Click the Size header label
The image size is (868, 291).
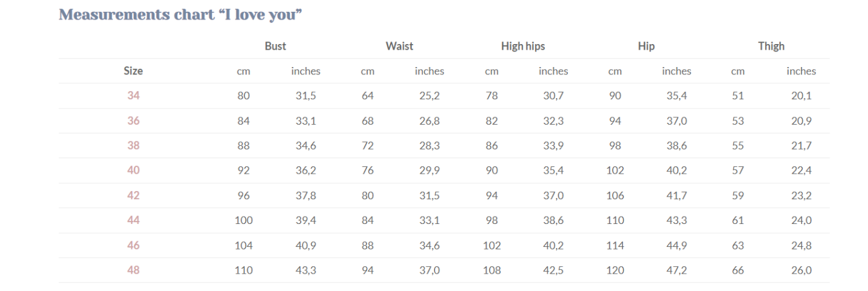coord(133,71)
